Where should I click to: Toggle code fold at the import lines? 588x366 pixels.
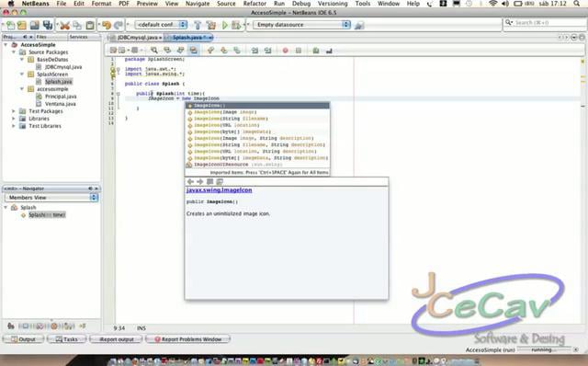pyautogui.click(x=119, y=70)
